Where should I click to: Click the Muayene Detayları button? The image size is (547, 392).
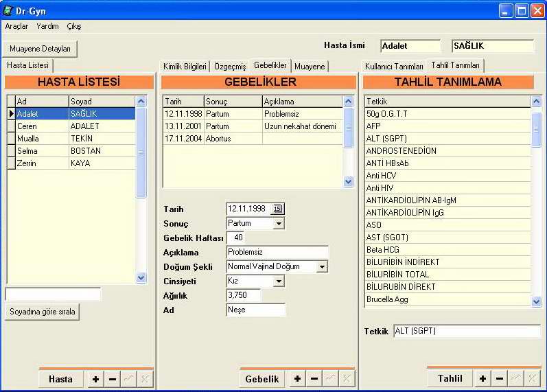[x=40, y=49]
